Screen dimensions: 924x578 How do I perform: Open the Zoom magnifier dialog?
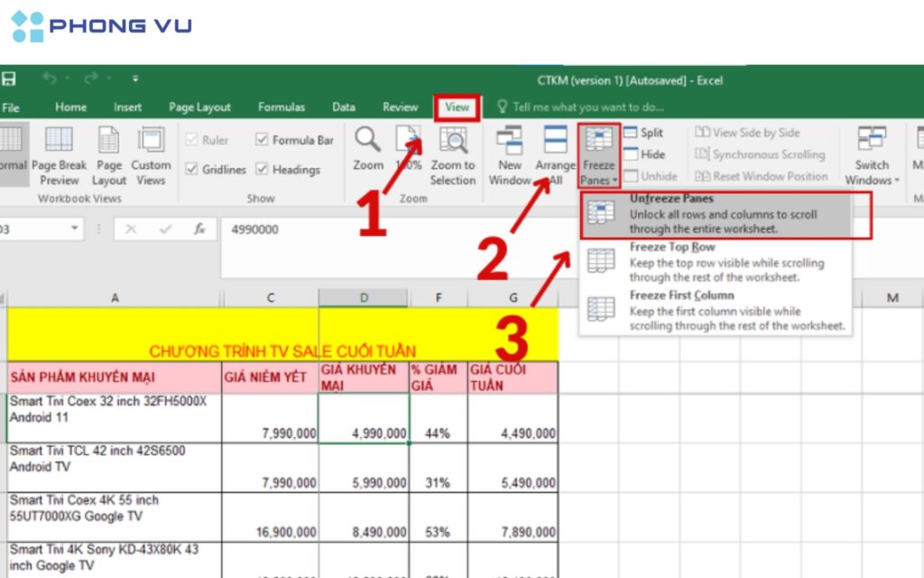coord(368,149)
